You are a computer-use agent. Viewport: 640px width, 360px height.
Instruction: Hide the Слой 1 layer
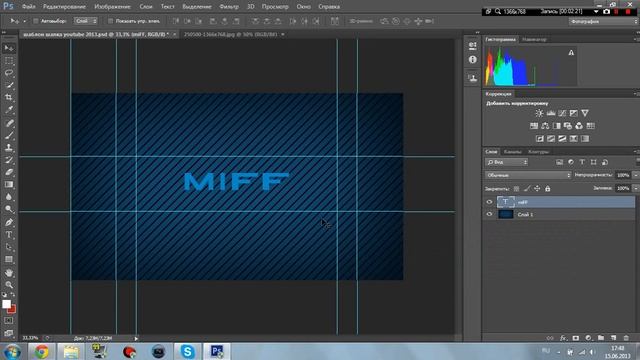pyautogui.click(x=489, y=214)
